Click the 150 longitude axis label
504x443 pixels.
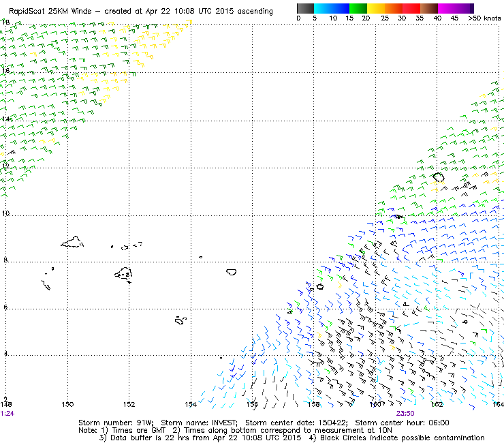click(67, 404)
